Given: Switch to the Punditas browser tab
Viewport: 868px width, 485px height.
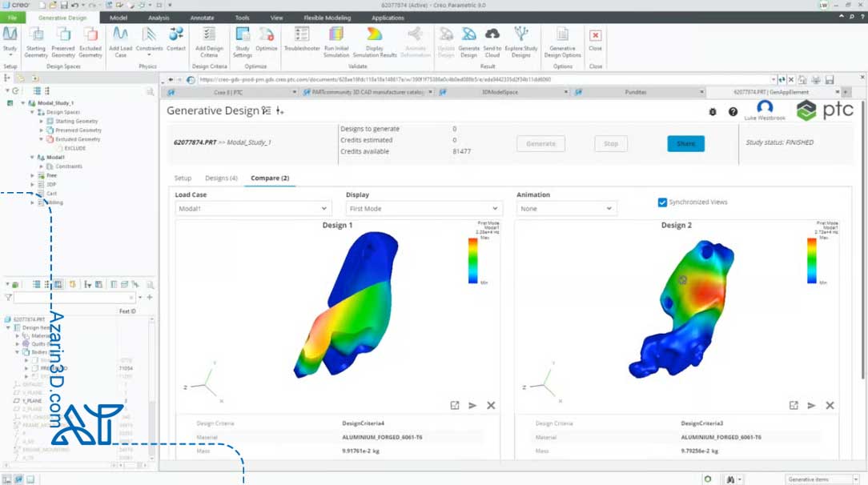Looking at the screenshot, I should coord(639,92).
